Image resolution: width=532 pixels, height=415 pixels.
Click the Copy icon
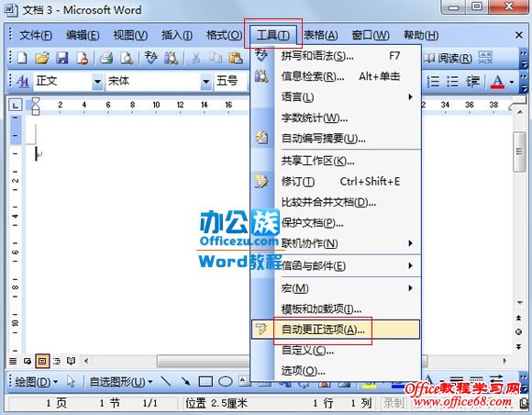(x=216, y=58)
